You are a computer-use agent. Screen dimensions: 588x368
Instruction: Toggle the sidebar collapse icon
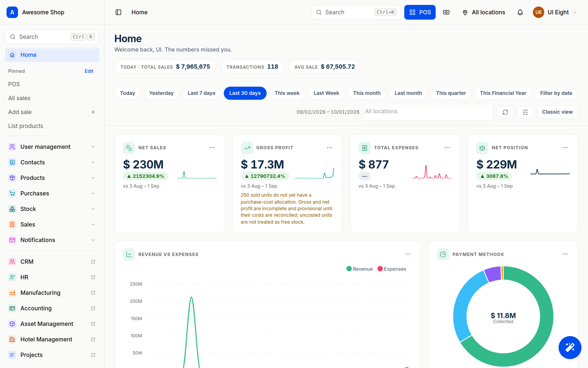tap(119, 12)
